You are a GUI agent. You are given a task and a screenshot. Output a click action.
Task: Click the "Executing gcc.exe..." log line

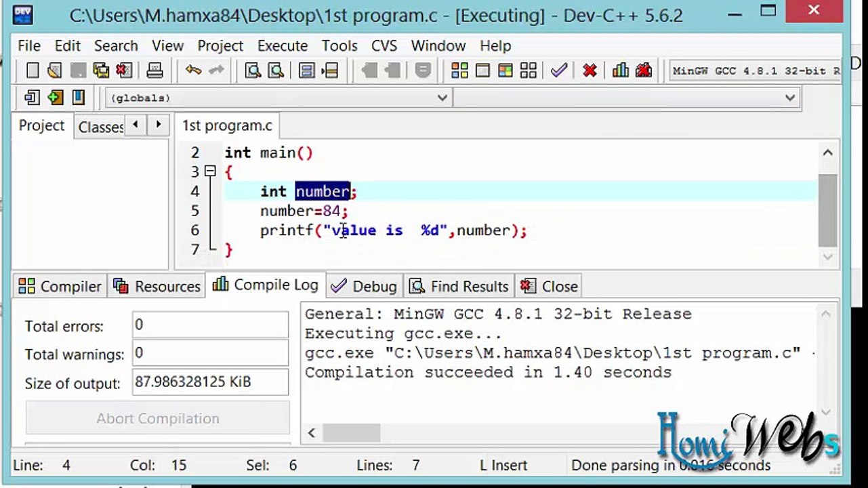point(403,333)
